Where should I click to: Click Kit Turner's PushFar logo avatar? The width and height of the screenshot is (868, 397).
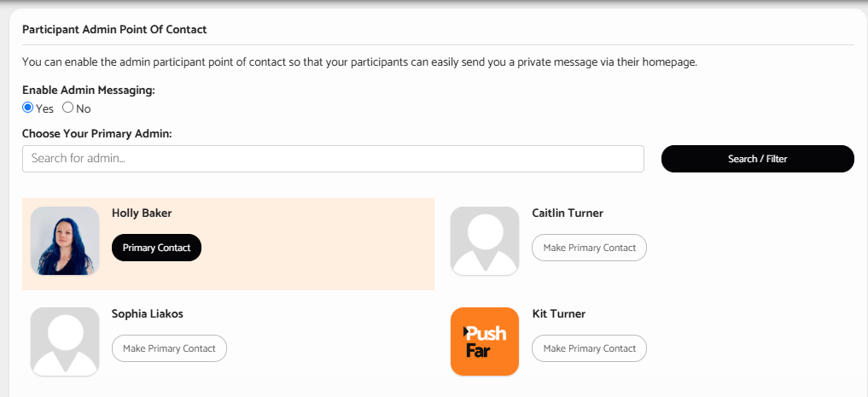pyautogui.click(x=485, y=342)
